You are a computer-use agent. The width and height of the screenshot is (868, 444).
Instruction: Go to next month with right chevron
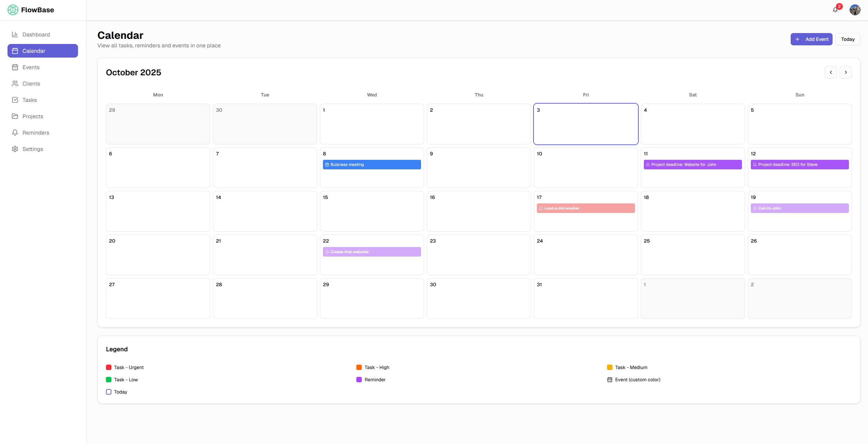[x=846, y=72]
